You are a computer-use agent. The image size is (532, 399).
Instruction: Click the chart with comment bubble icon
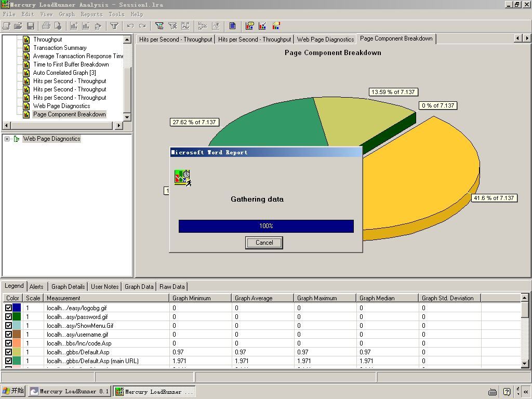coord(250,26)
